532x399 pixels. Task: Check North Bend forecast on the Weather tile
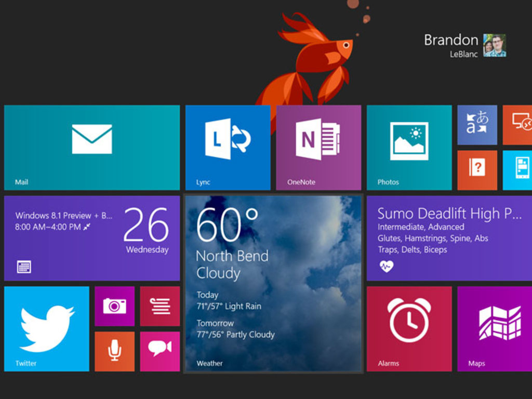[272, 282]
